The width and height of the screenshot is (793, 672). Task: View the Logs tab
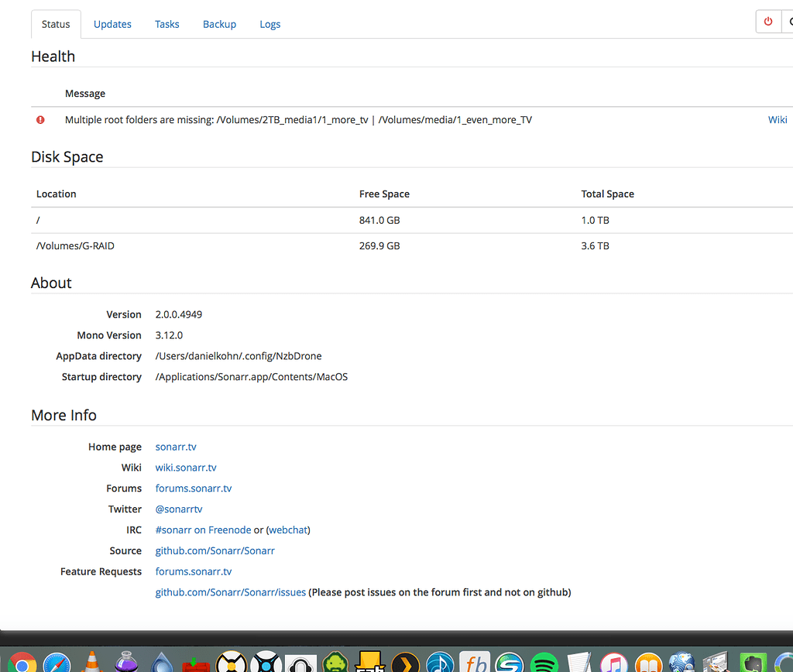pos(269,24)
